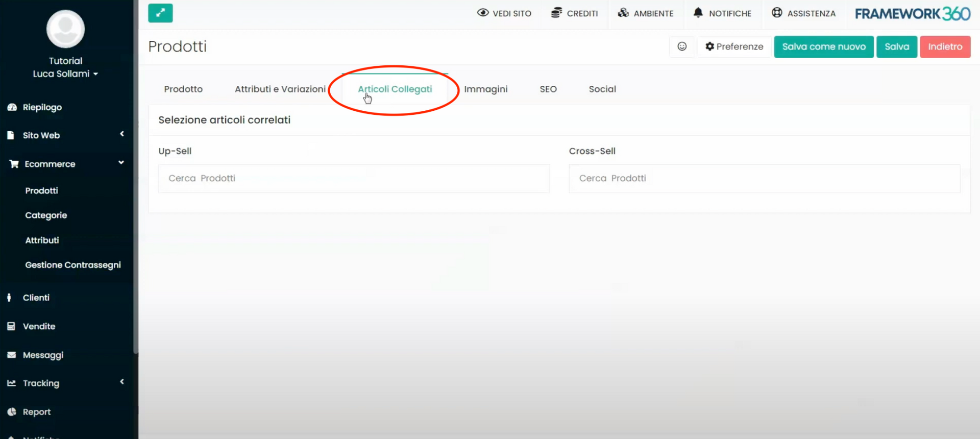This screenshot has height=439, width=980.
Task: Open Categorie in the Ecommerce submenu
Action: click(46, 215)
